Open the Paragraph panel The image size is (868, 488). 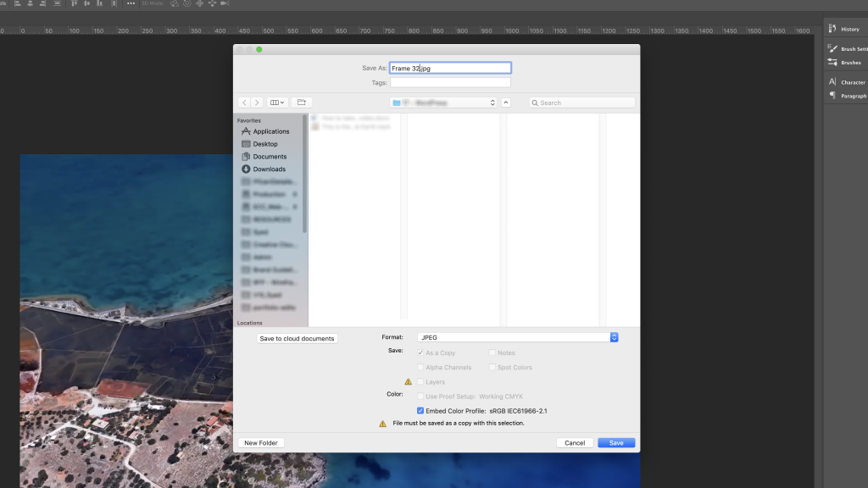pyautogui.click(x=847, y=96)
